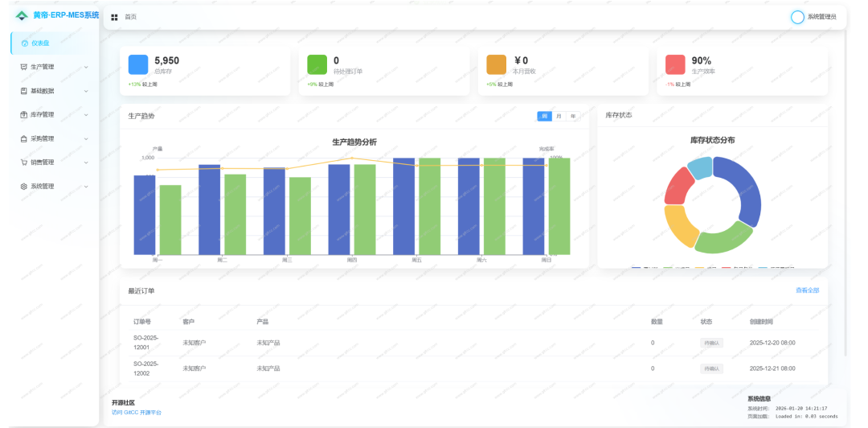Switch production trend to 年 view
Image resolution: width=868 pixels, height=428 pixels.
[573, 116]
